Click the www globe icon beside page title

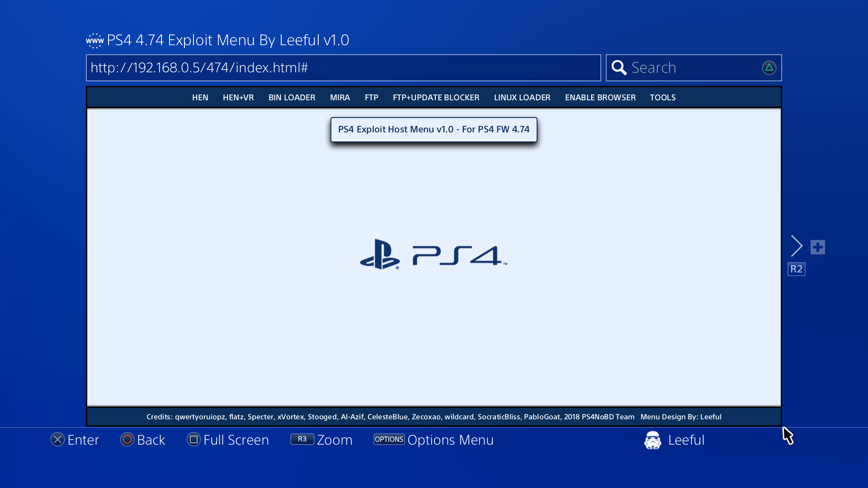[x=95, y=41]
